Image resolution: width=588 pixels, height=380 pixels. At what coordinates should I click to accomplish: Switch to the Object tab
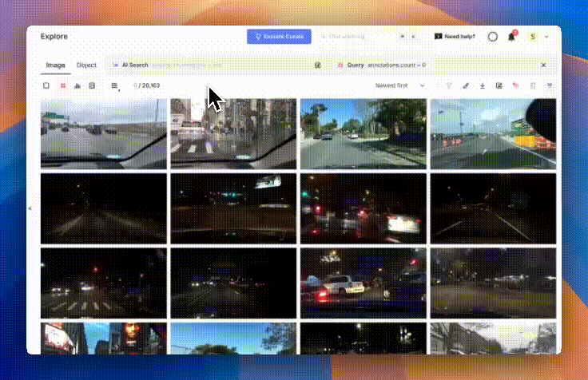pos(86,65)
